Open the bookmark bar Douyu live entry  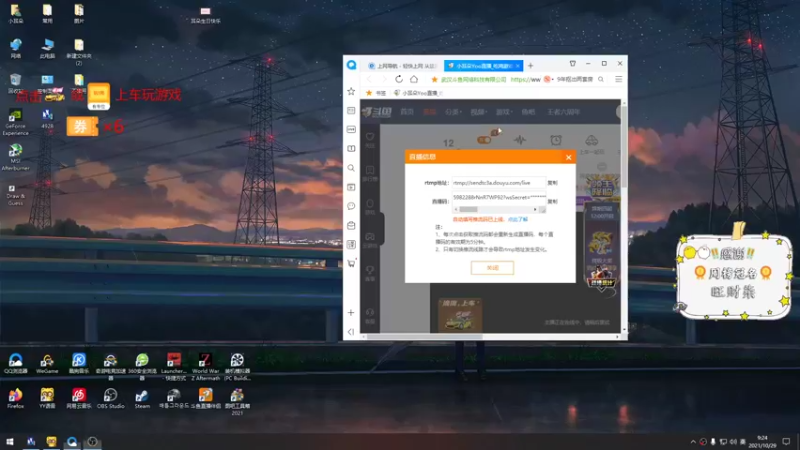(418, 93)
